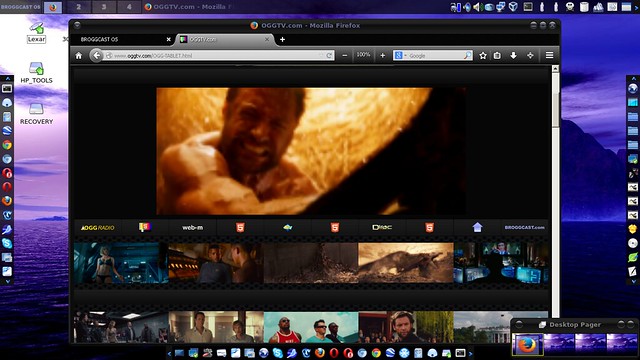Click the browser back arrow button

click(x=96, y=56)
